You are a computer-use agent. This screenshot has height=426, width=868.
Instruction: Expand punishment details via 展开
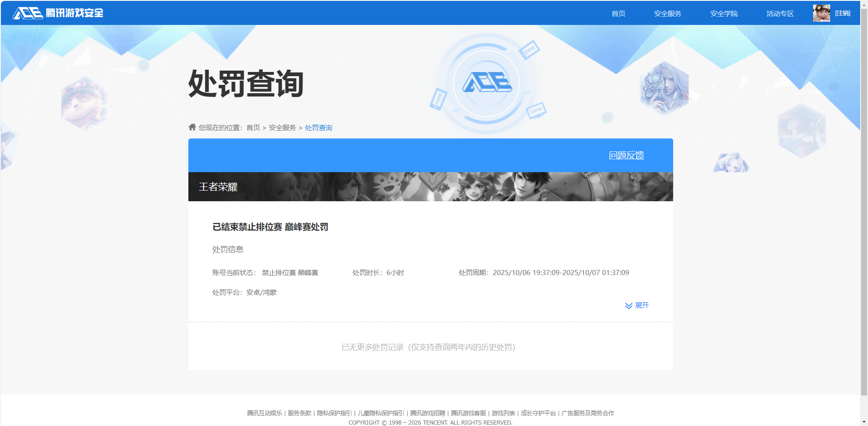point(642,305)
